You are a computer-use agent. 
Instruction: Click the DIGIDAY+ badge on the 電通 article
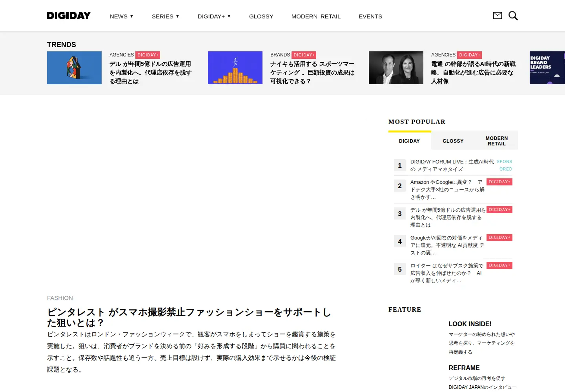470,55
